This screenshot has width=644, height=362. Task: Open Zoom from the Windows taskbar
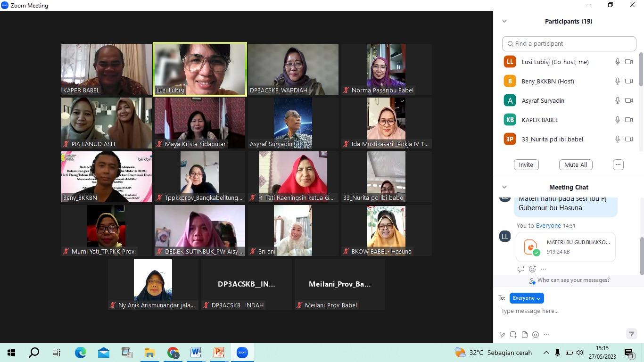pyautogui.click(x=242, y=352)
